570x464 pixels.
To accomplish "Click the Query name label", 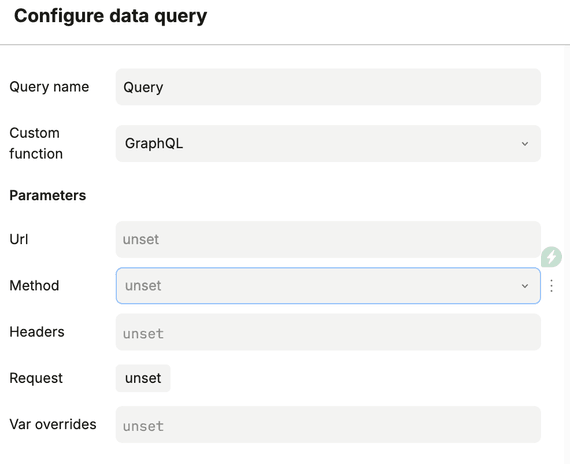I will [x=49, y=87].
